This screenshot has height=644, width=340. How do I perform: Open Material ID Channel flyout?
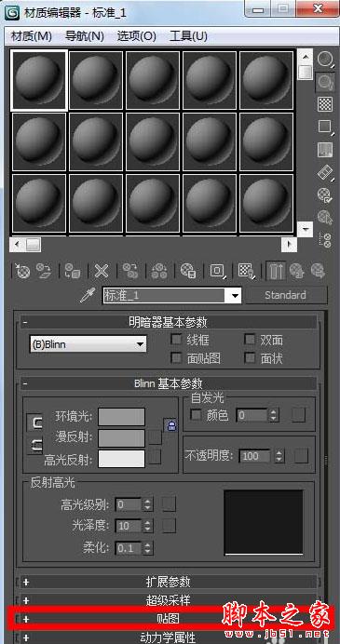click(218, 272)
